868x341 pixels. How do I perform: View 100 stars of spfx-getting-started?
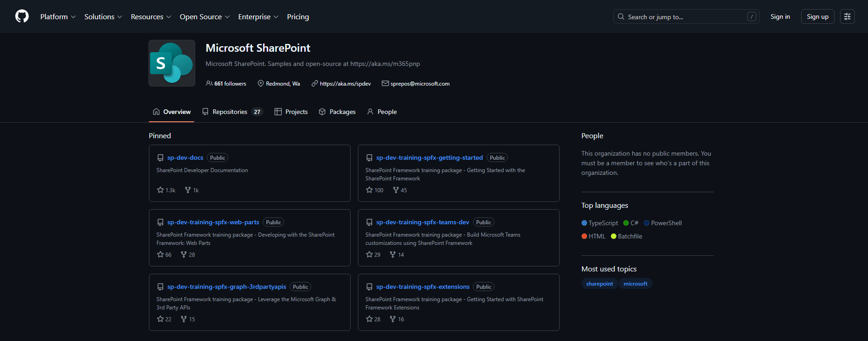pos(374,190)
